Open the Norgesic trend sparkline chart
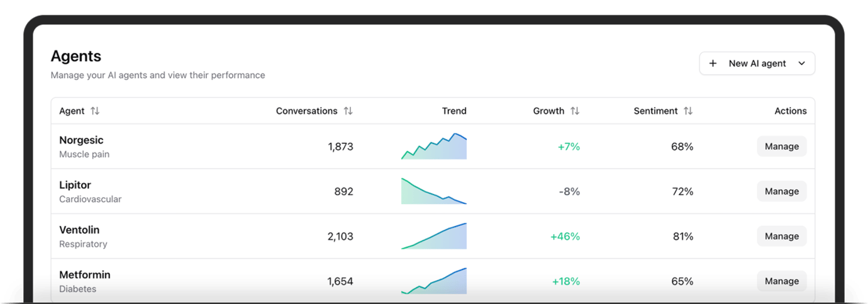The image size is (868, 304). coord(434,147)
